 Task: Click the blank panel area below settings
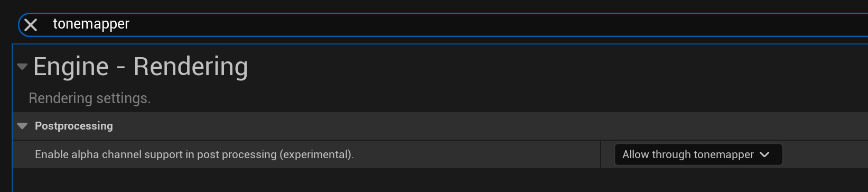[438, 180]
